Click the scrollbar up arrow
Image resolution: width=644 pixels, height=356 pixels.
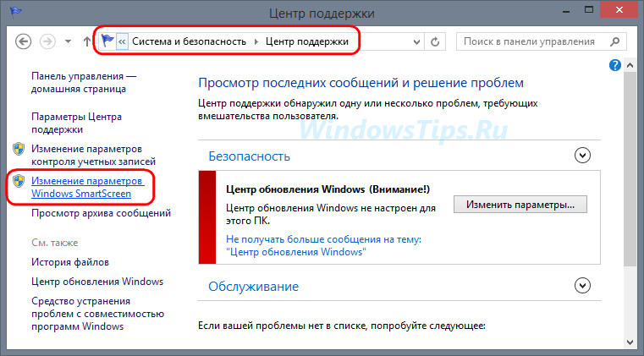click(630, 65)
